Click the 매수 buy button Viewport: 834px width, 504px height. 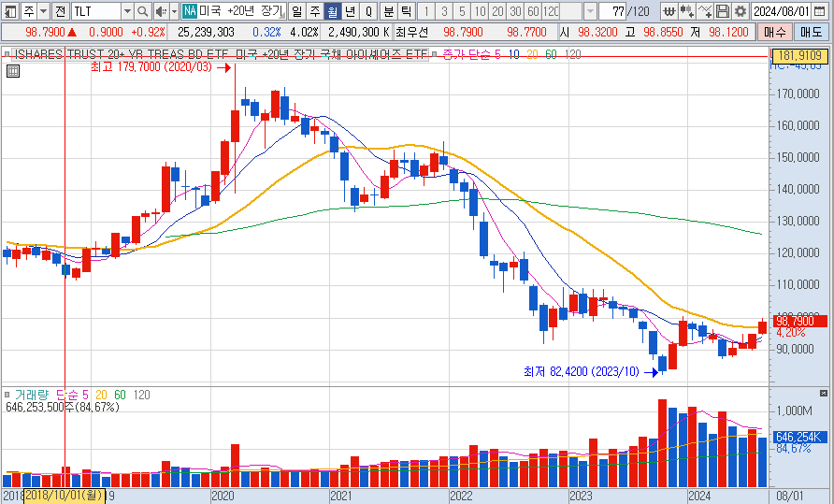774,33
